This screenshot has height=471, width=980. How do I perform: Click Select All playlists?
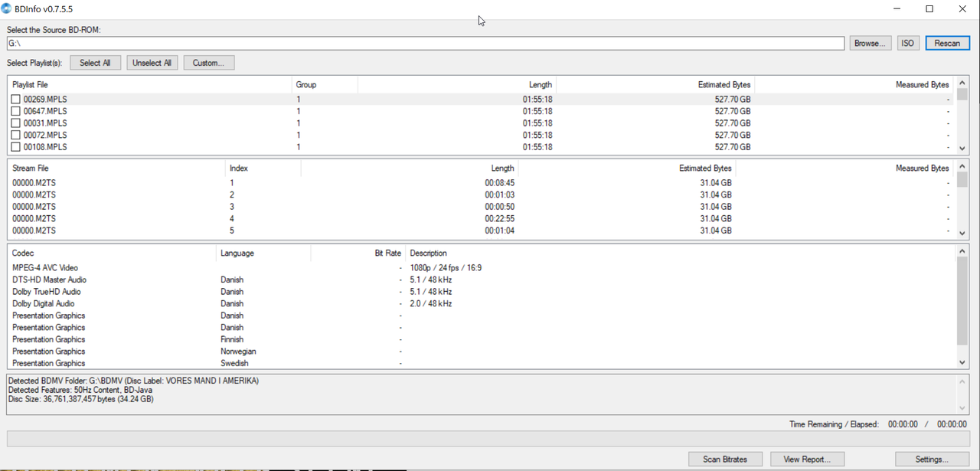(95, 63)
